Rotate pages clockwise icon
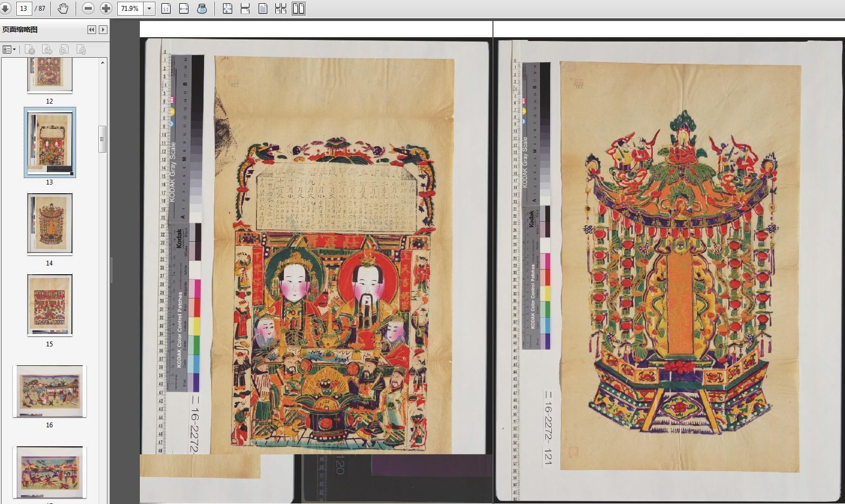Viewport: 845px width, 504px height. point(82,50)
